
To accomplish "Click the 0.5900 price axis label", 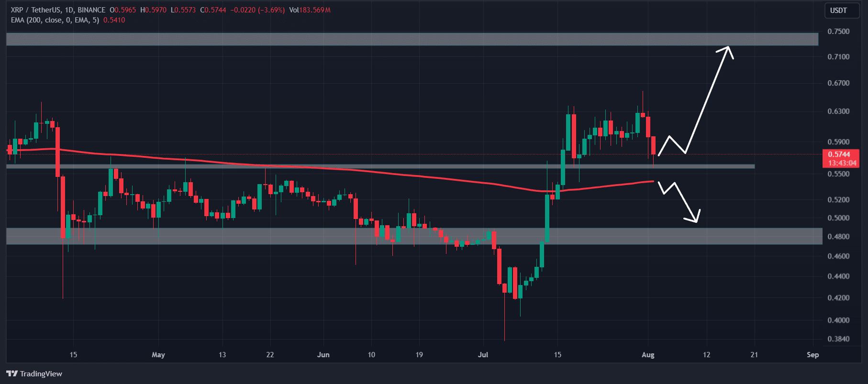I will pos(838,142).
